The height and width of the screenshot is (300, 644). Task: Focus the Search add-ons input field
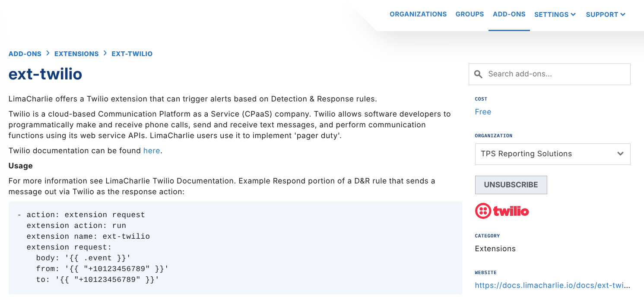[x=555, y=74]
